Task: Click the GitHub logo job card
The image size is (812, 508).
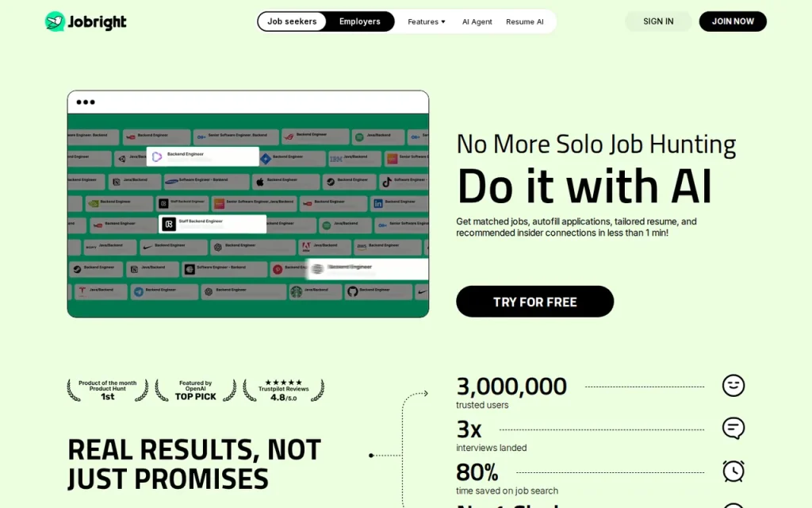Action: (x=378, y=292)
